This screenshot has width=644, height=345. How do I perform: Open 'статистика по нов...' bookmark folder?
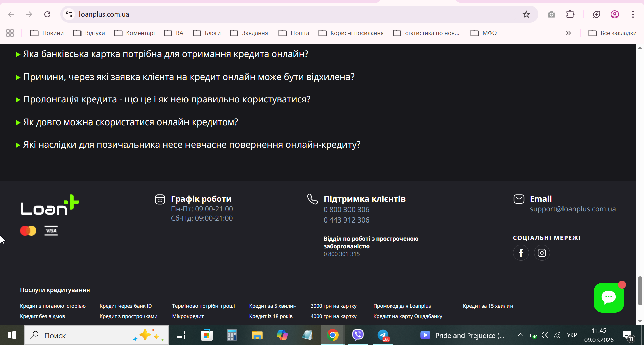point(426,33)
